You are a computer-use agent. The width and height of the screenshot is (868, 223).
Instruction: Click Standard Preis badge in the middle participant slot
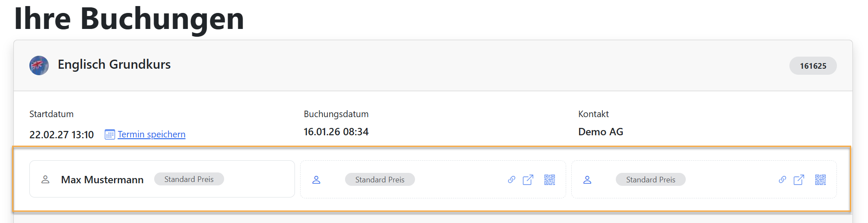(380, 180)
